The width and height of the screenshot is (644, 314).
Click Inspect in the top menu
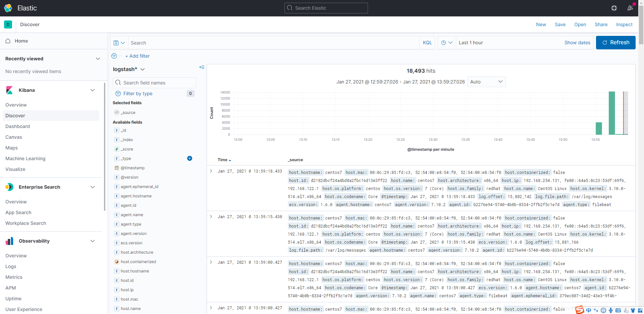[624, 24]
